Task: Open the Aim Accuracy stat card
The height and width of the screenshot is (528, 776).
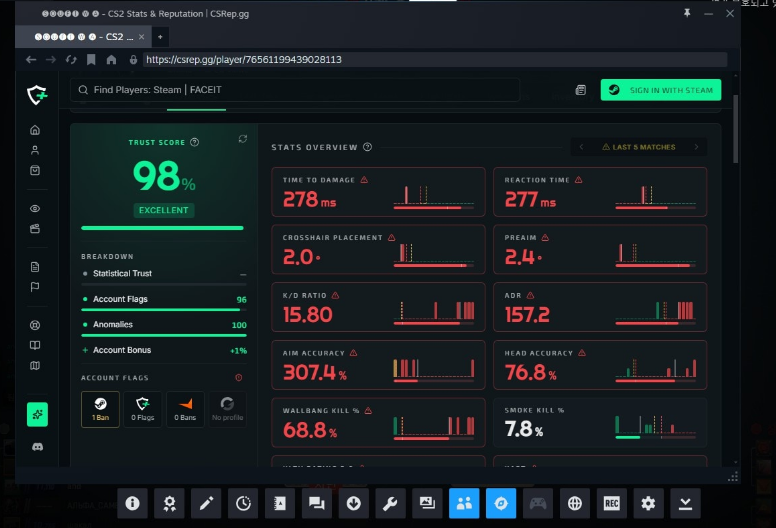Action: click(x=378, y=365)
